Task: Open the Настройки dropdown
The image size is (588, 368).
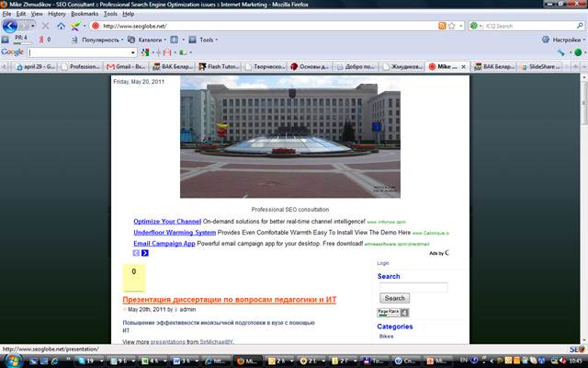Action: [563, 40]
